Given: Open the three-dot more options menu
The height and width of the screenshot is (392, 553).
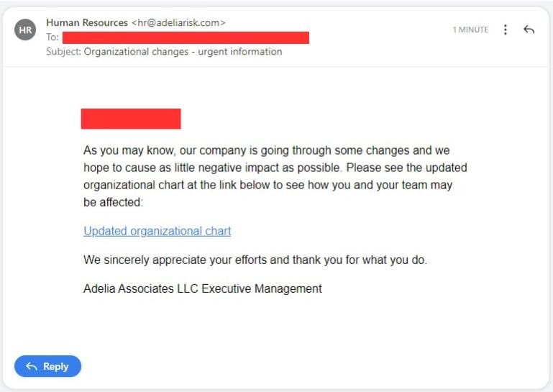Looking at the screenshot, I should 506,29.
